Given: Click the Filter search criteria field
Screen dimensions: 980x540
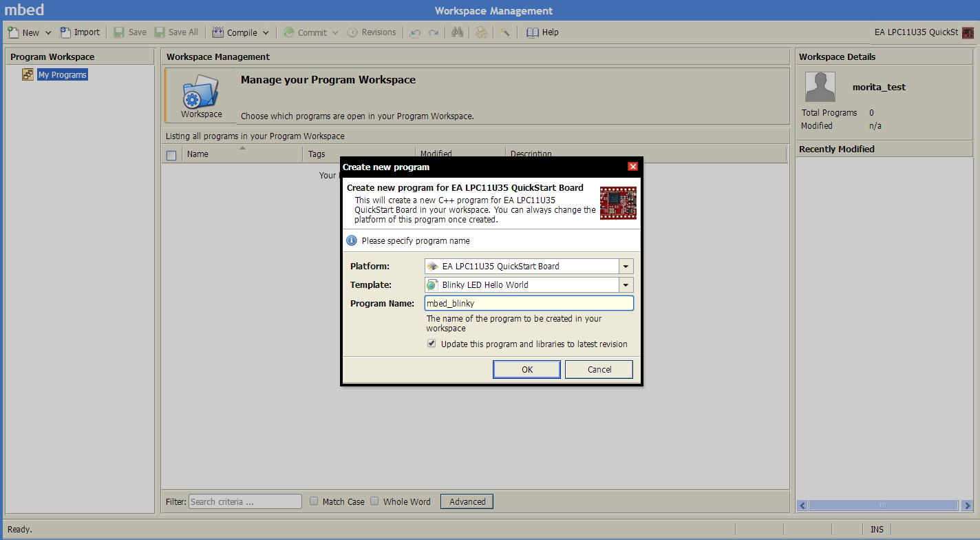Looking at the screenshot, I should (x=245, y=501).
